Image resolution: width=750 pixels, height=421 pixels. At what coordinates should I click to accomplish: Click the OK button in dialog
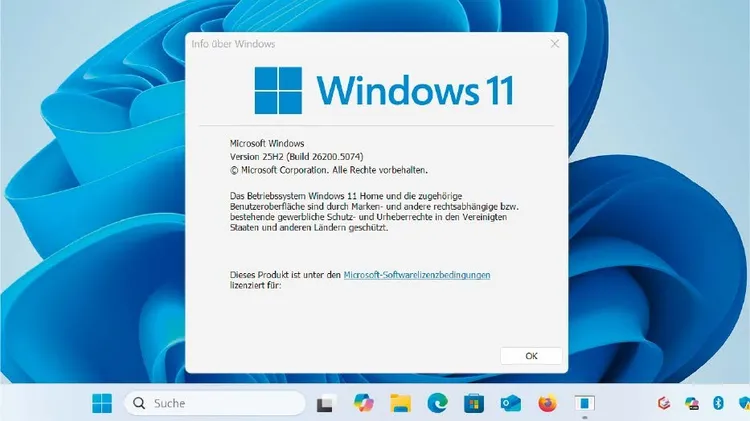531,355
